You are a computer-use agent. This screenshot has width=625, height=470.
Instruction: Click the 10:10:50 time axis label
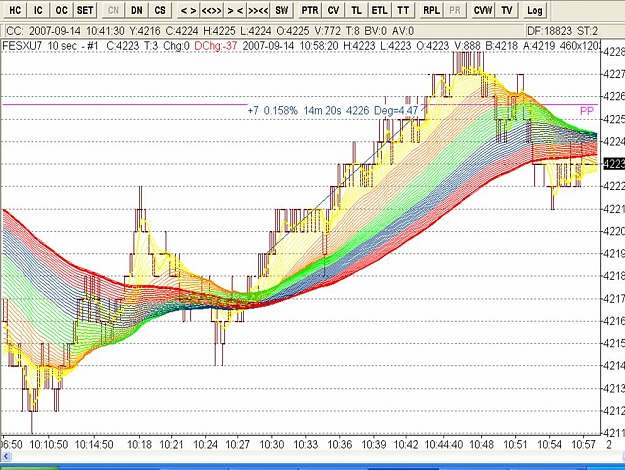[x=49, y=444]
